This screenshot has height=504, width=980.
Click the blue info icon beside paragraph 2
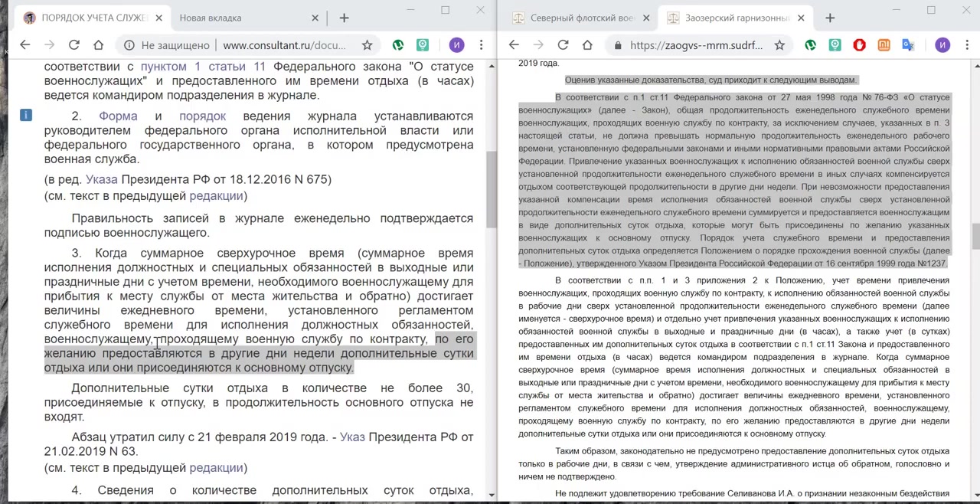pos(26,115)
